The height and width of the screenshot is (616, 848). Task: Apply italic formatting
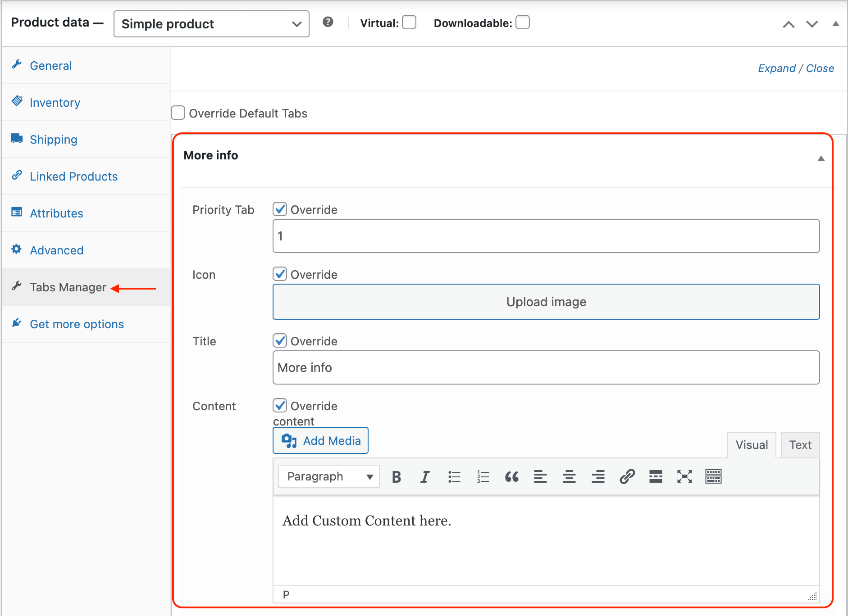[x=424, y=476]
